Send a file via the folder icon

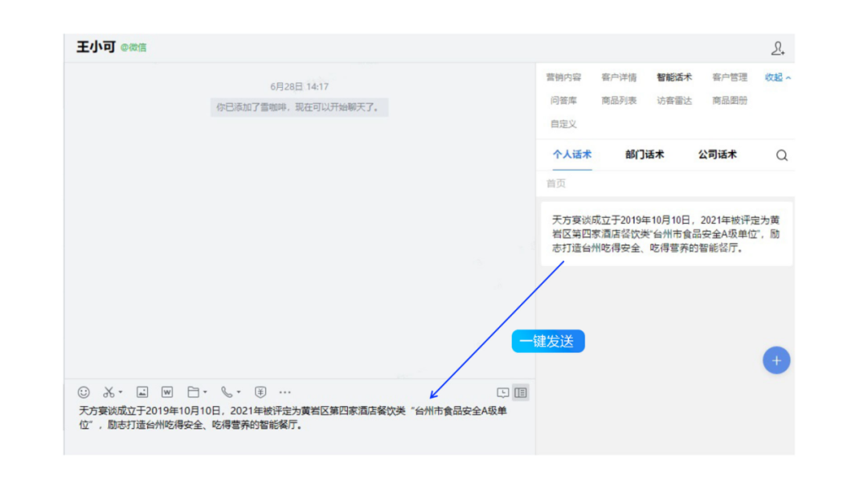click(193, 392)
